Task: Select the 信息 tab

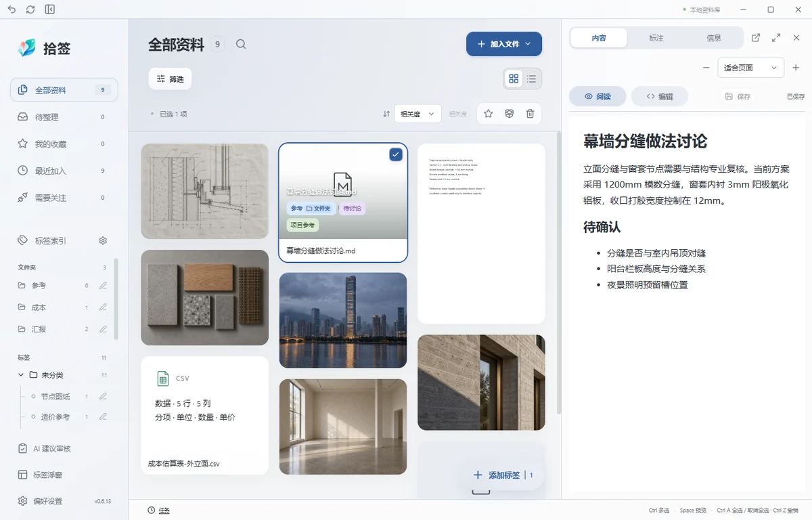Action: [714, 38]
